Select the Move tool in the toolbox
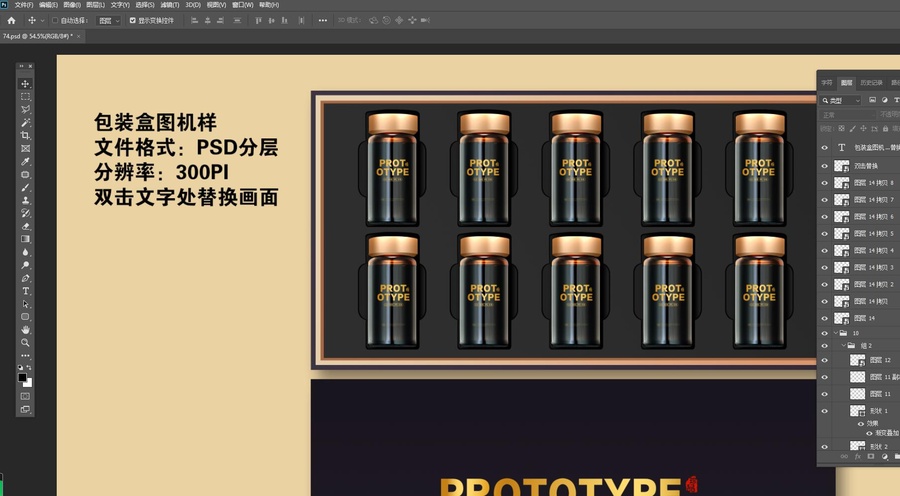 pyautogui.click(x=25, y=84)
